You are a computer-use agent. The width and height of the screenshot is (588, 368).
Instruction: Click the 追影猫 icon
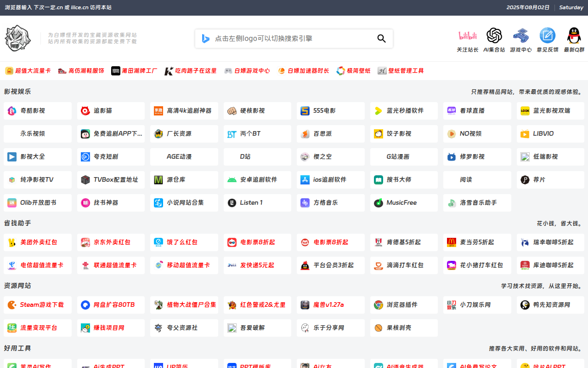(85, 111)
